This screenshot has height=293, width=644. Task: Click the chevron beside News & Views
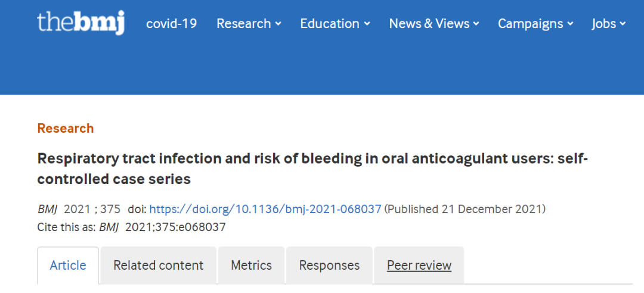tap(476, 24)
